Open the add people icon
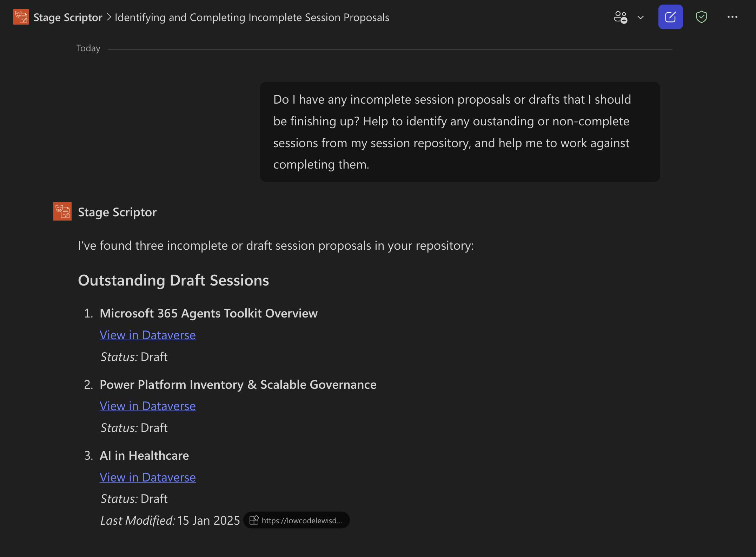 pos(620,17)
